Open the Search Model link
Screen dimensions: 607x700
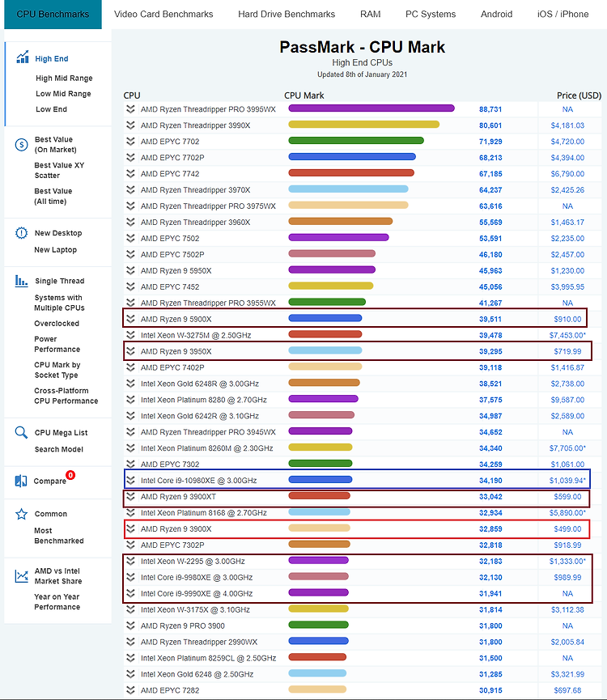pyautogui.click(x=59, y=450)
